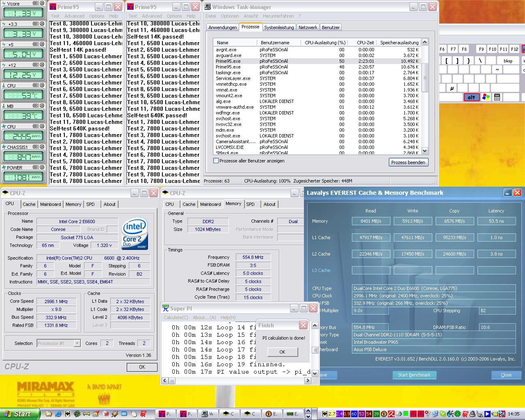Click Task-Manager process list scroll-up arrow
This screenshot has height=420, width=525.
tap(425, 42)
